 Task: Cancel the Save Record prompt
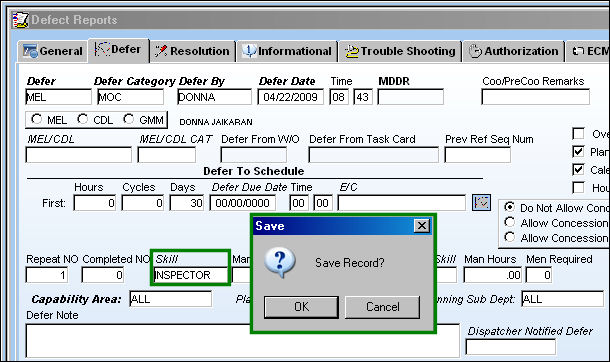pyautogui.click(x=382, y=307)
